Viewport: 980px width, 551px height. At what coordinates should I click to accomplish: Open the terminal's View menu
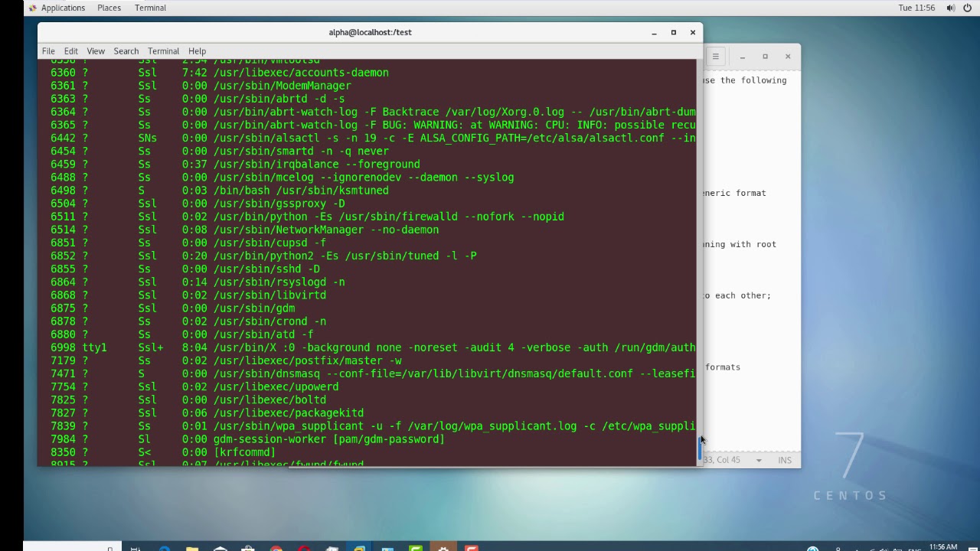coord(96,51)
